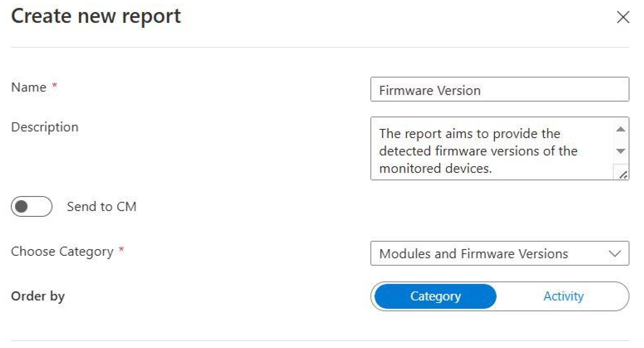Click the Order by label
Screen dimensions: 644x348
[x=38, y=296]
